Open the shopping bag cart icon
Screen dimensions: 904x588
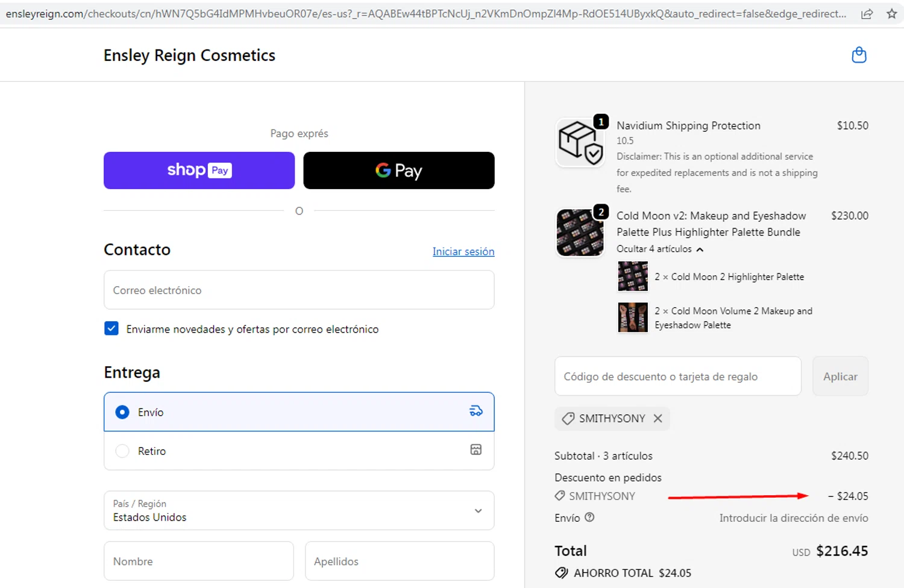click(x=859, y=55)
